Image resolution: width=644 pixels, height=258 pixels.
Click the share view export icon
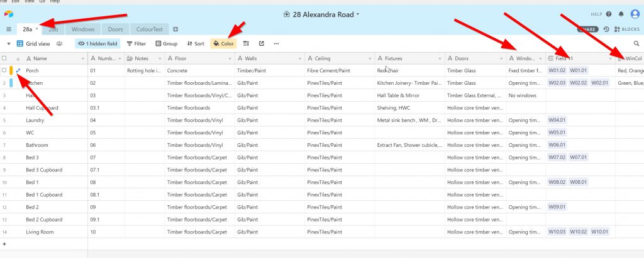point(261,44)
